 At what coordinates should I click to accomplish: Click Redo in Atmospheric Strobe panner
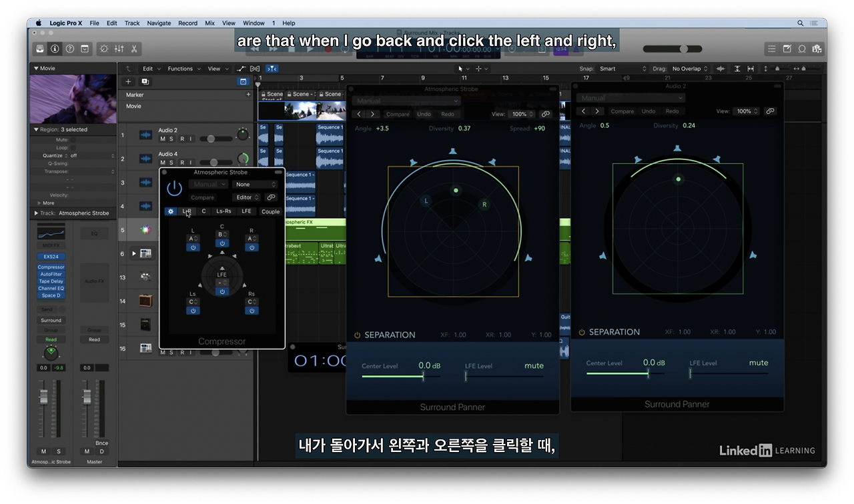click(448, 114)
